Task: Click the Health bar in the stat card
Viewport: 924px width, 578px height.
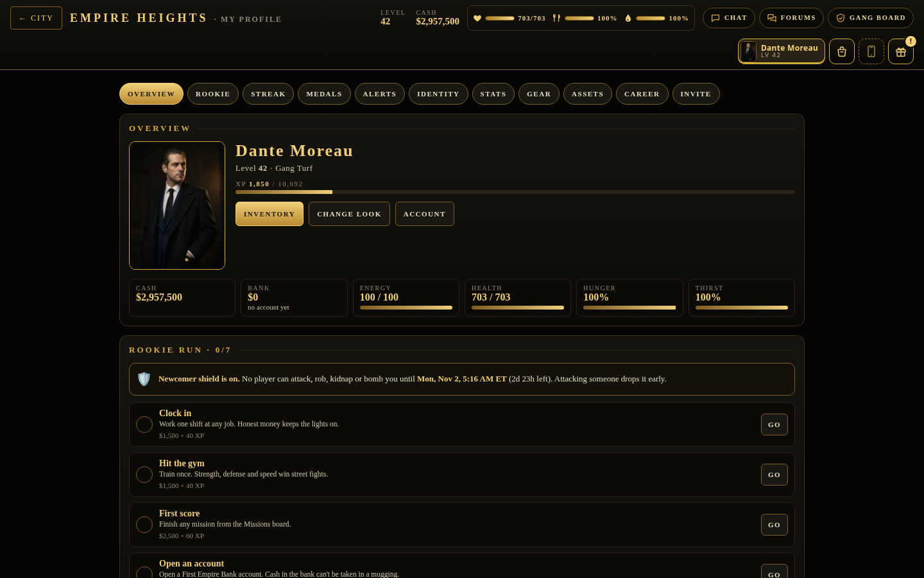Action: [518, 308]
